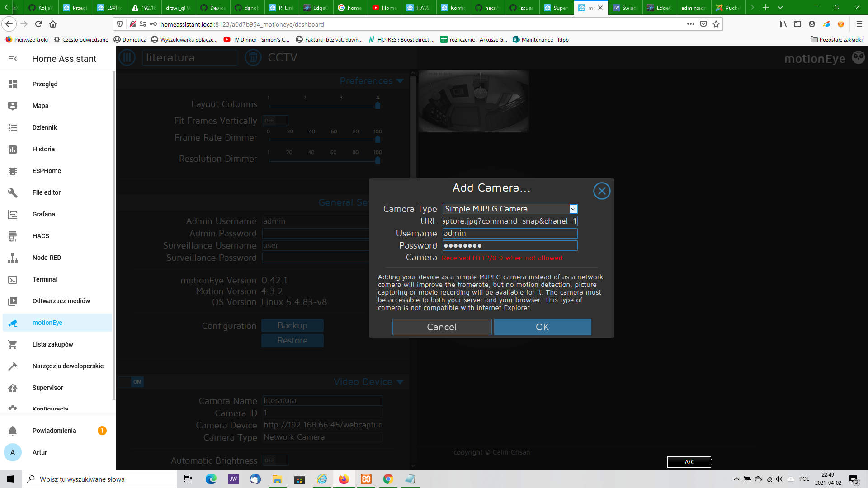Open ESPHome from the sidebar

pyautogui.click(x=47, y=171)
